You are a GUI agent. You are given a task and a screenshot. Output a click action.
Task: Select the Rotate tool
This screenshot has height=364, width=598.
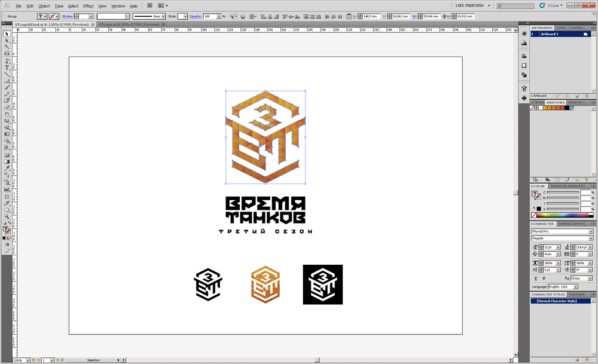(7, 114)
